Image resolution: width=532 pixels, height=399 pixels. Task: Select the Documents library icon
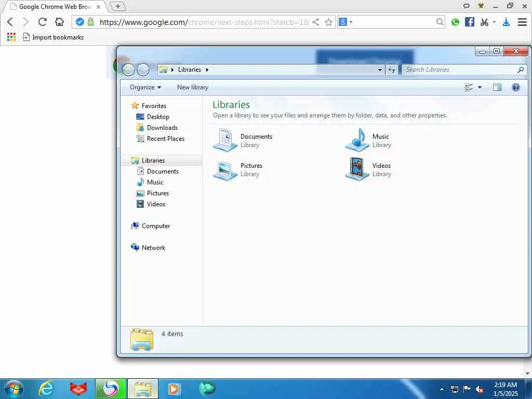pos(225,140)
